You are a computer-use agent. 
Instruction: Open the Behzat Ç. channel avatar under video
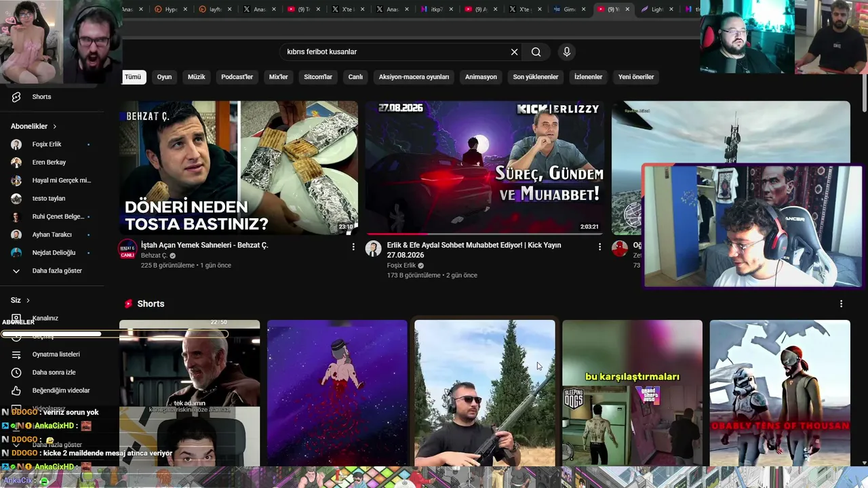(x=127, y=248)
